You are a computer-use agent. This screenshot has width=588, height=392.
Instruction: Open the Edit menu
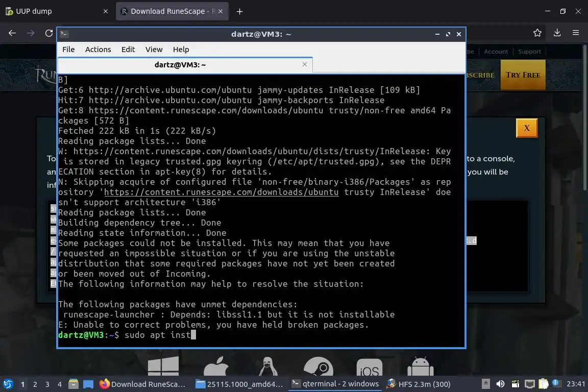tap(128, 50)
